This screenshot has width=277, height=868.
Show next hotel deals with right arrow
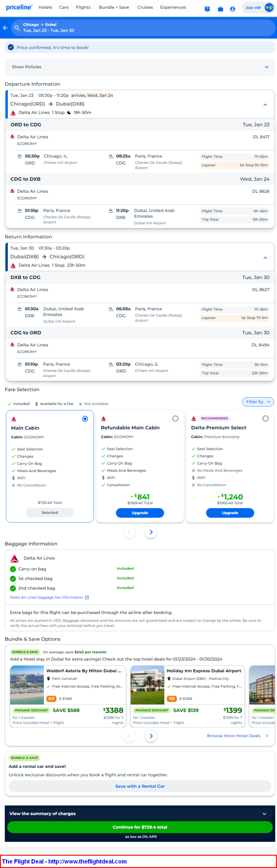point(151,736)
